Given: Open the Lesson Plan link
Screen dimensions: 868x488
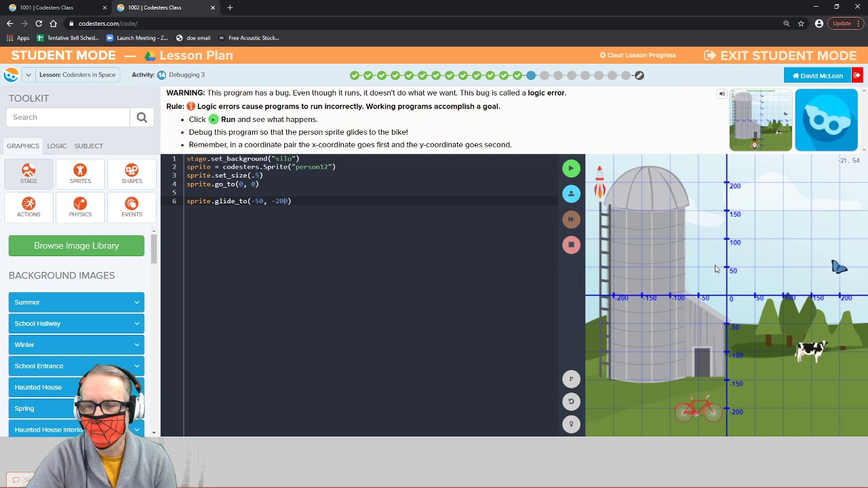Looking at the screenshot, I should (196, 56).
